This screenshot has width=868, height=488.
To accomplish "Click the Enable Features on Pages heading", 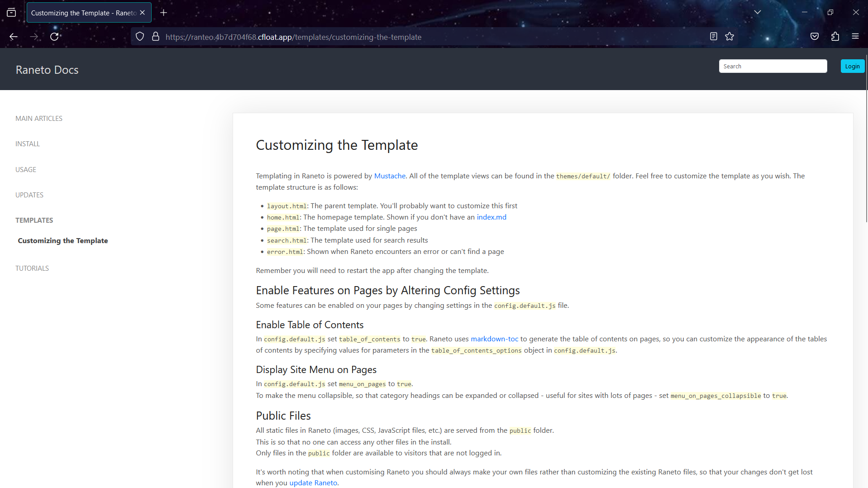I will coord(388,291).
